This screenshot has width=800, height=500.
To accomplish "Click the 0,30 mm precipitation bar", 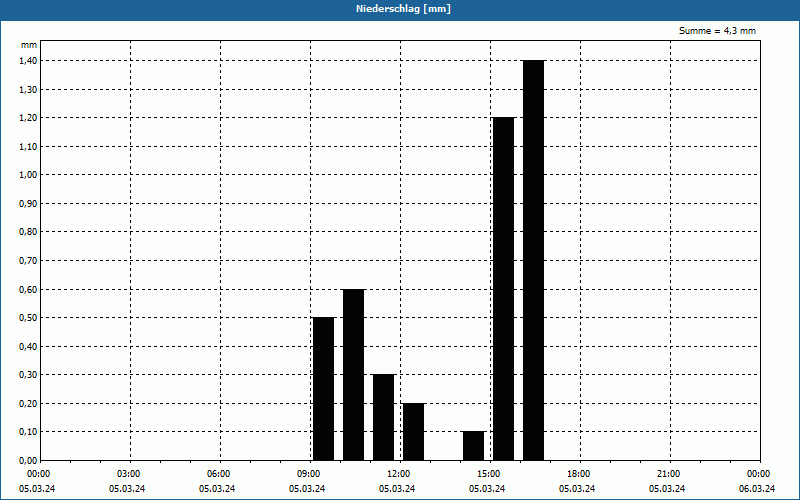I will coord(384,417).
